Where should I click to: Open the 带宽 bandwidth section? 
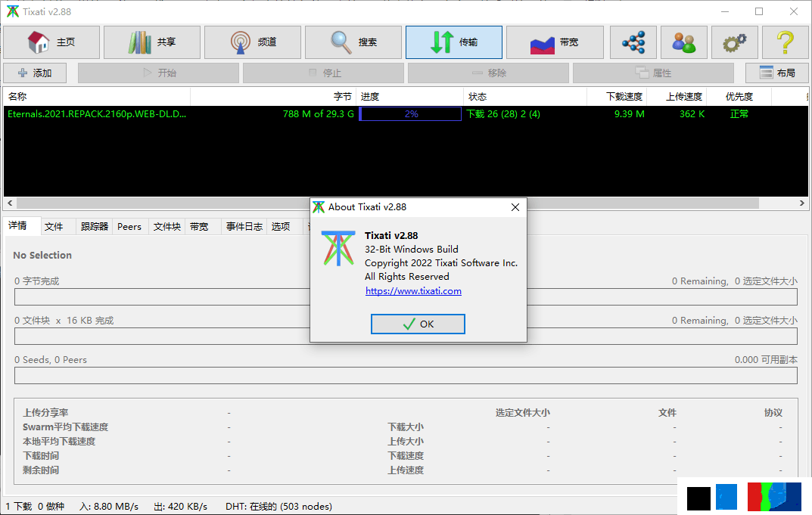coord(555,42)
